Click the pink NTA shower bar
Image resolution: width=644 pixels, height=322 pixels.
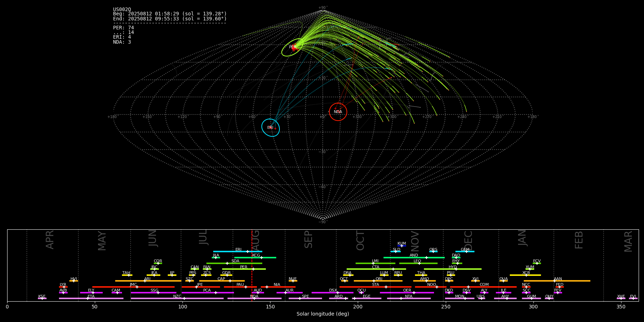(x=409, y=298)
